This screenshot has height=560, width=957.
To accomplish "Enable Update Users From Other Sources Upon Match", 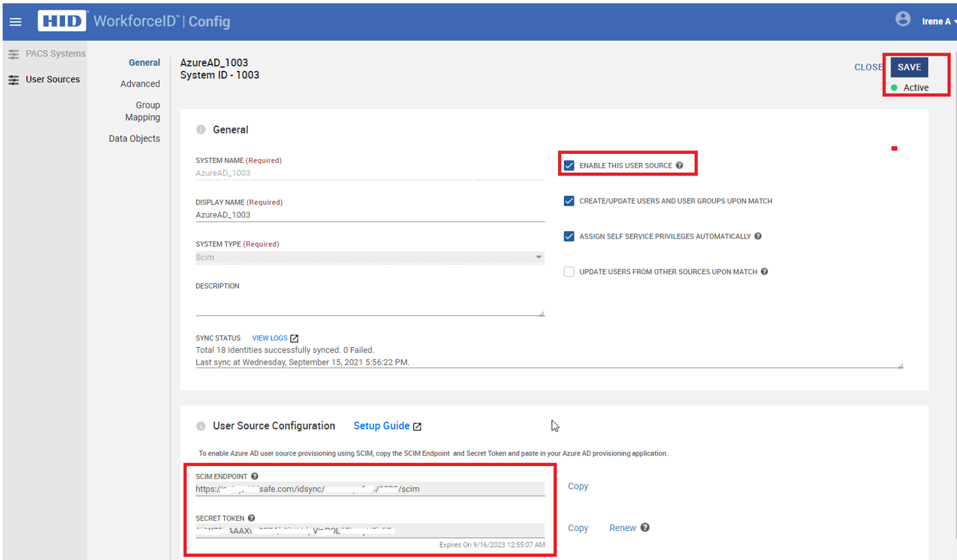I will pos(569,271).
